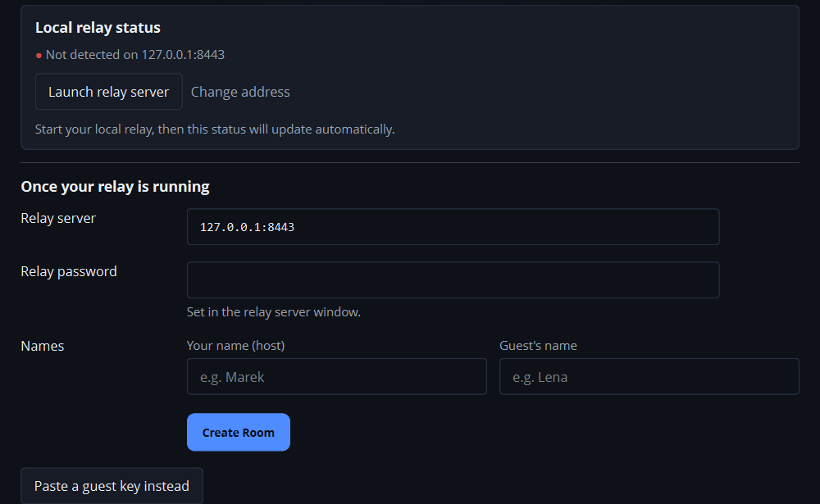Image resolution: width=820 pixels, height=504 pixels.
Task: Click the red not-detected status dot
Action: click(39, 56)
